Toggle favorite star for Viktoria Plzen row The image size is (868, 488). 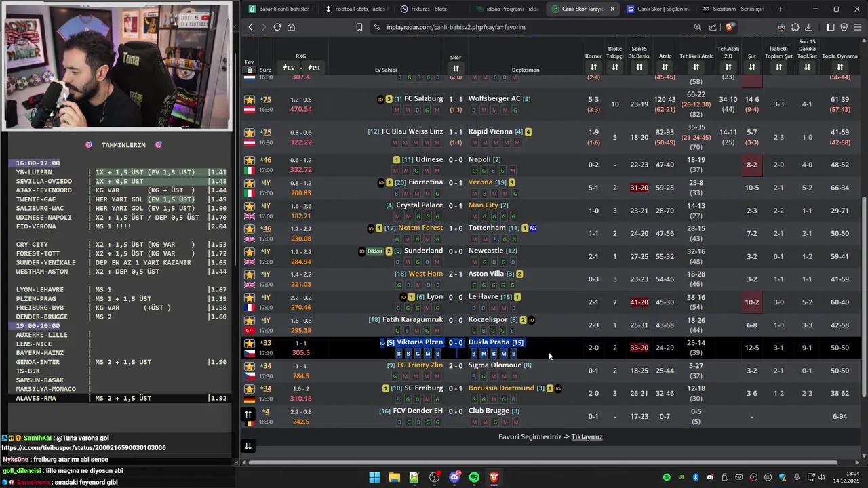pos(250,344)
